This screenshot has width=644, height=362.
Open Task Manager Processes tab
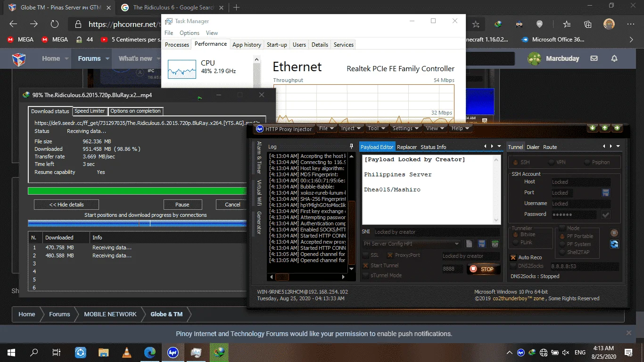(177, 44)
